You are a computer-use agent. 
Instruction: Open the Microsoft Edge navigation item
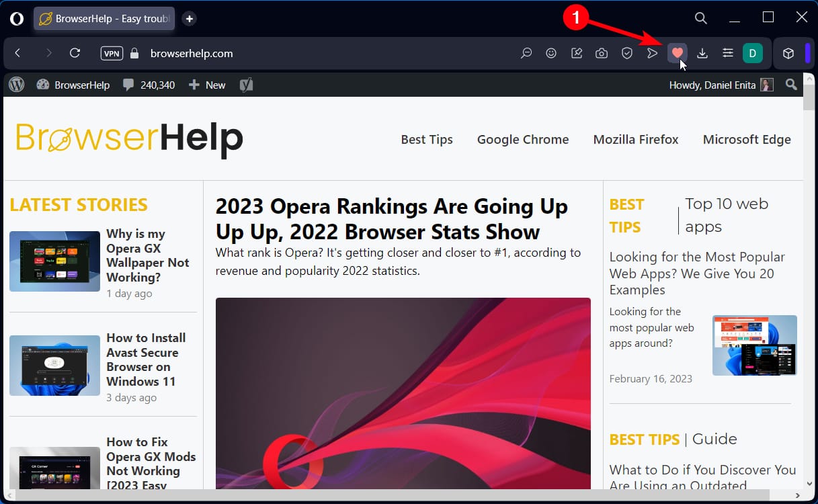pyautogui.click(x=747, y=140)
